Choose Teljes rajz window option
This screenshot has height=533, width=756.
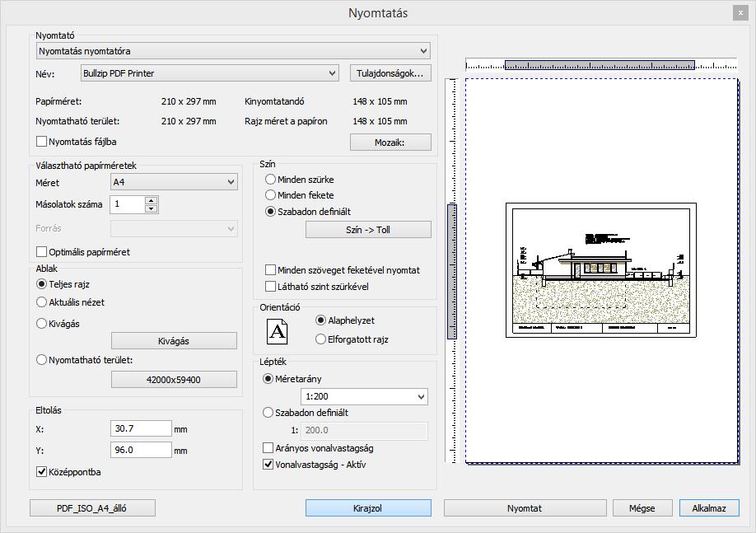42,284
